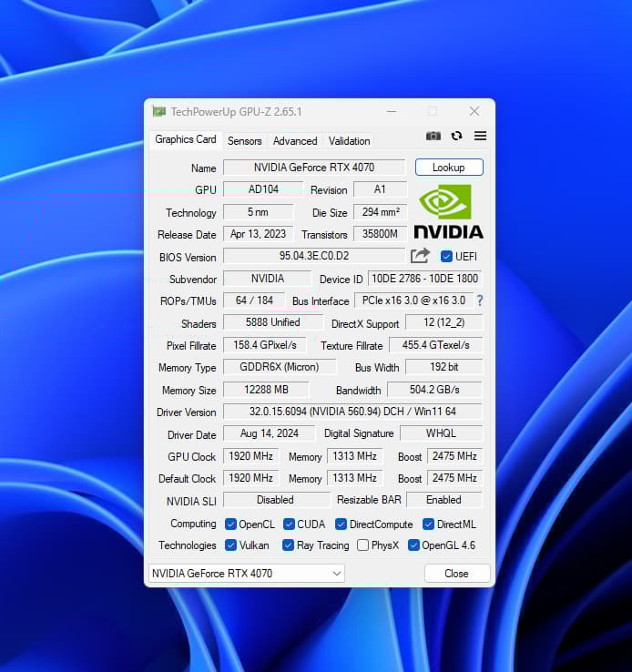Image resolution: width=632 pixels, height=672 pixels.
Task: Click the ROPs/TMUs value 64 / 184
Action: coord(254,300)
